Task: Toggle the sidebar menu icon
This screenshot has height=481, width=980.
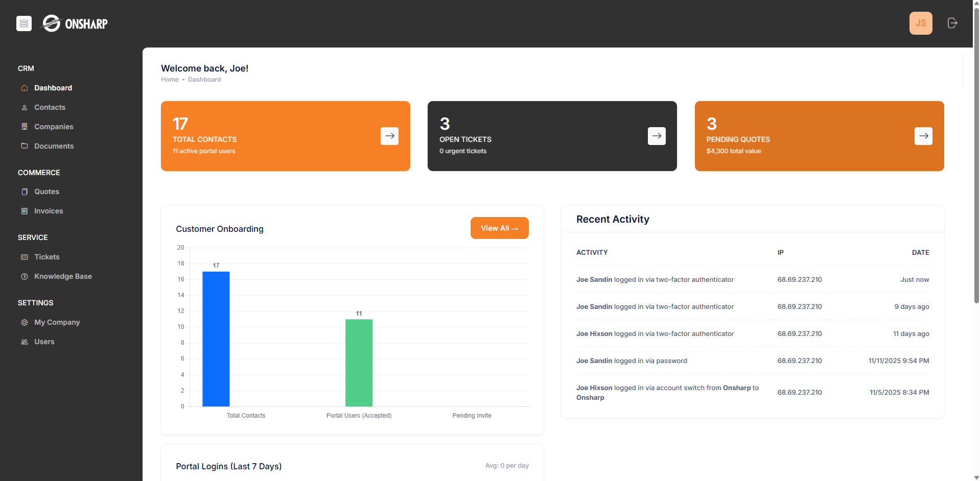Action: (24, 23)
